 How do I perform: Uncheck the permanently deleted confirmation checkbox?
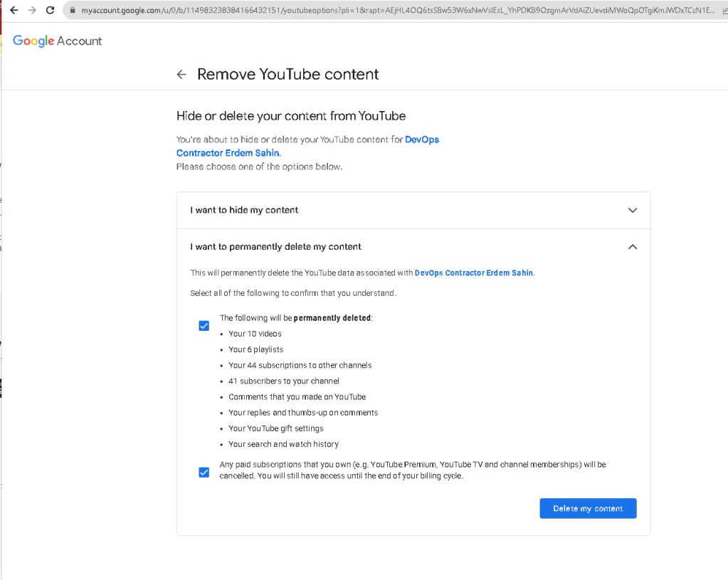tap(204, 326)
